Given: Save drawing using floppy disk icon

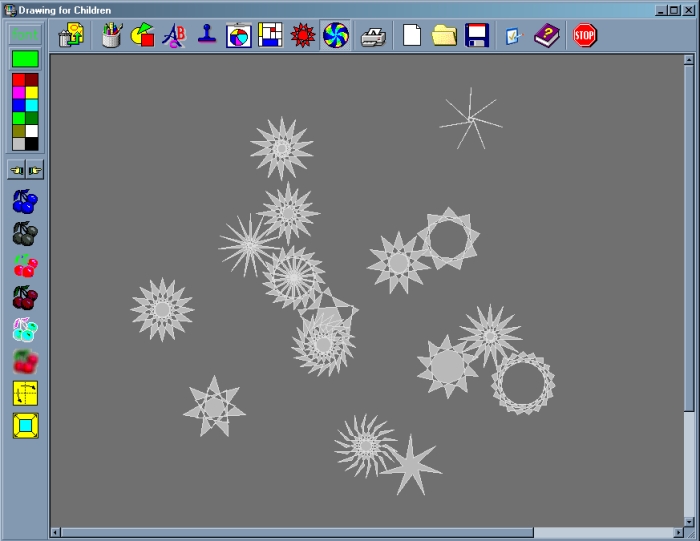Looking at the screenshot, I should coord(477,36).
